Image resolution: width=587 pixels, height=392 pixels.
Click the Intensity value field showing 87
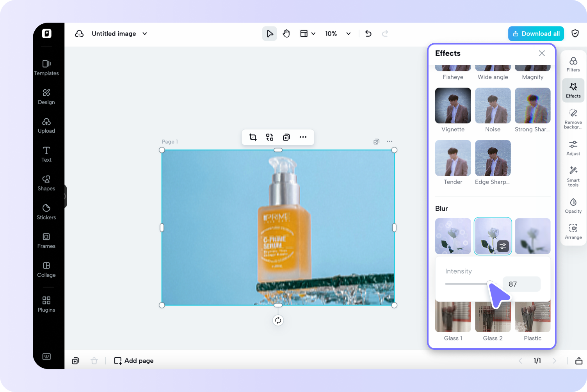click(521, 284)
